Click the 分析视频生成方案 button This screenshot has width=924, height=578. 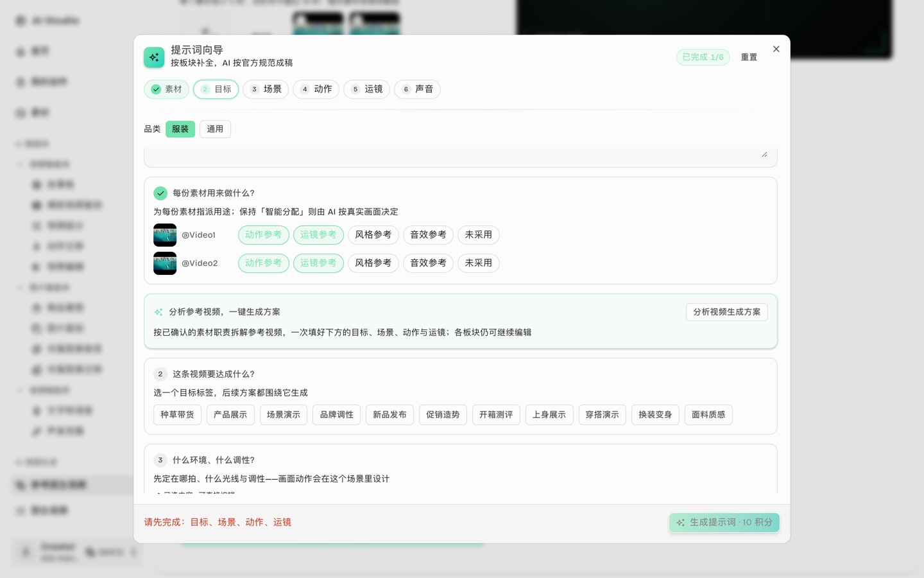tap(726, 312)
